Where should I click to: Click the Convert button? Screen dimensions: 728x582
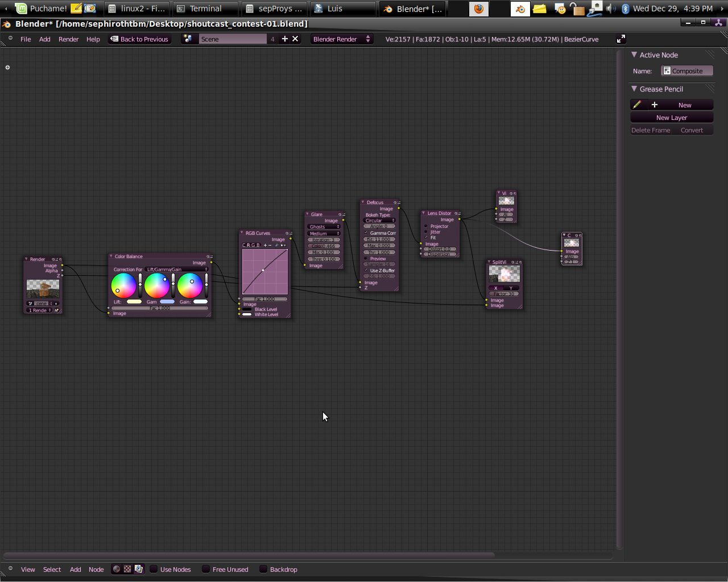tap(692, 130)
